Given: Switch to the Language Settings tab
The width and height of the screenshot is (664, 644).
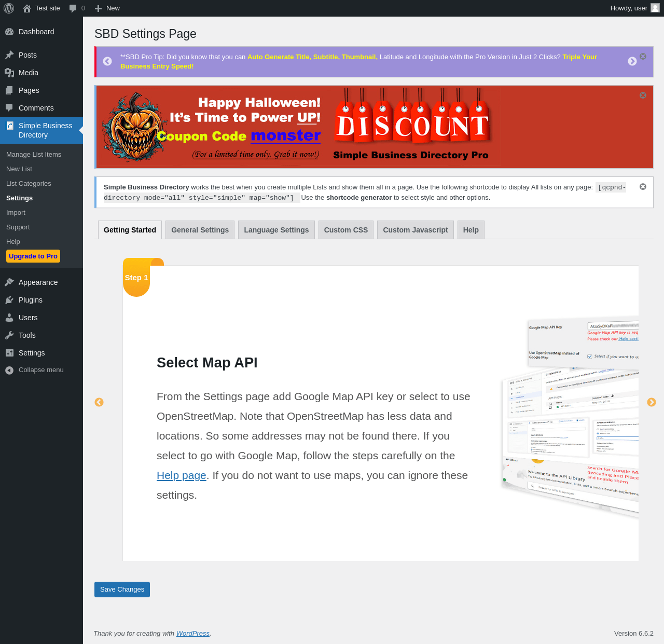Looking at the screenshot, I should (276, 230).
